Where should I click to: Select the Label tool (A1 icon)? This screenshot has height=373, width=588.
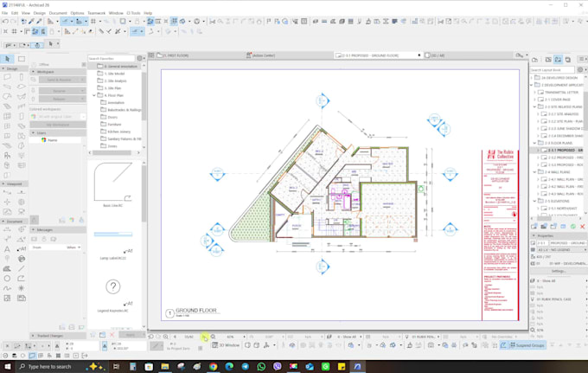point(22,248)
